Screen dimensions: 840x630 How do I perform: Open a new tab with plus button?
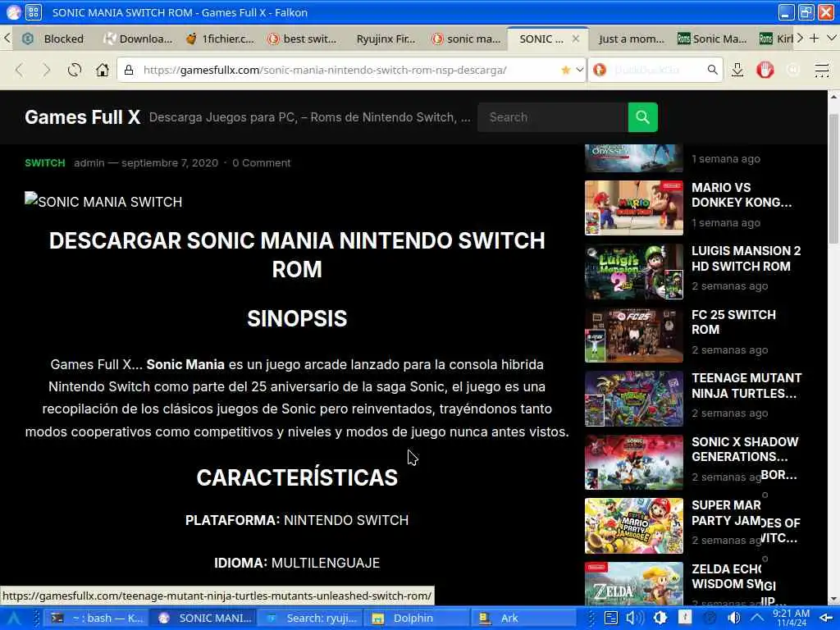pyautogui.click(x=815, y=39)
